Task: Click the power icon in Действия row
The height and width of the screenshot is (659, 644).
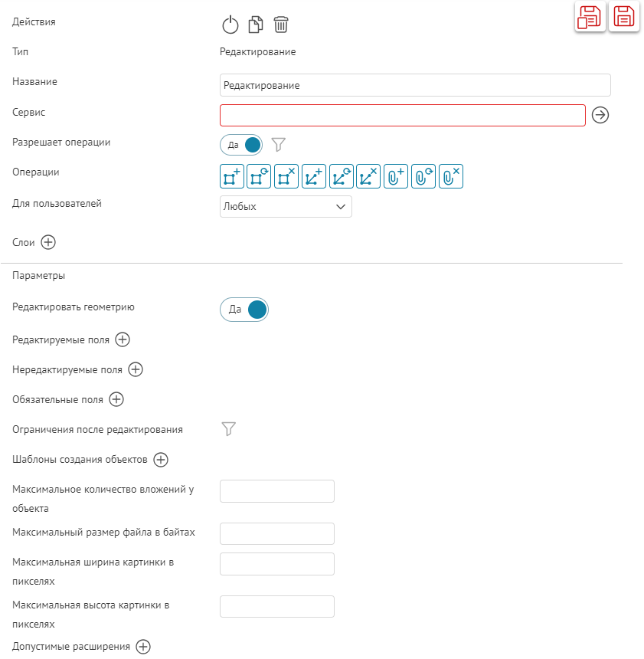Action: coord(230,25)
